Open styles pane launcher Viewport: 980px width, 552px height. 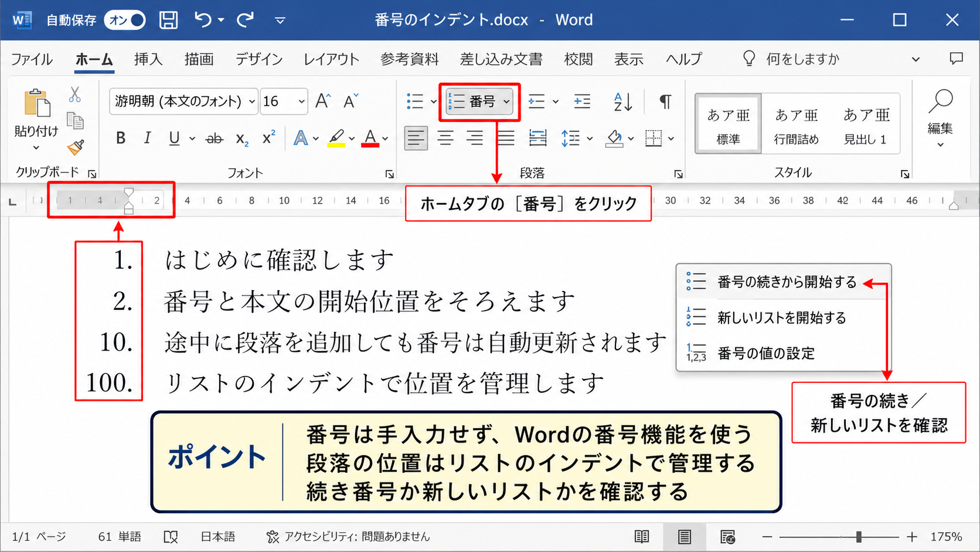tap(905, 174)
